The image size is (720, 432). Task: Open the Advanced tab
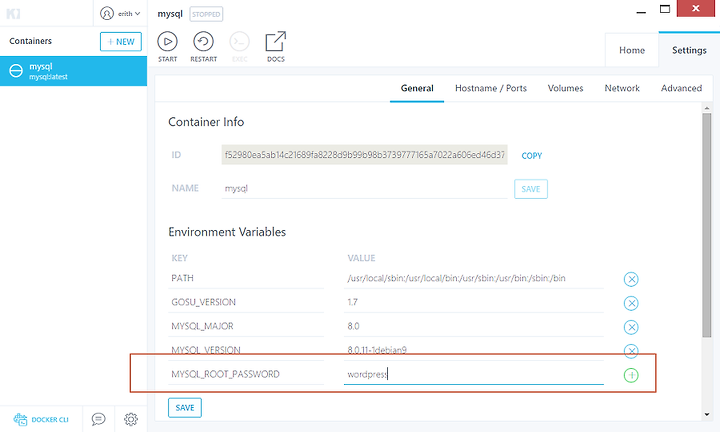[681, 88]
